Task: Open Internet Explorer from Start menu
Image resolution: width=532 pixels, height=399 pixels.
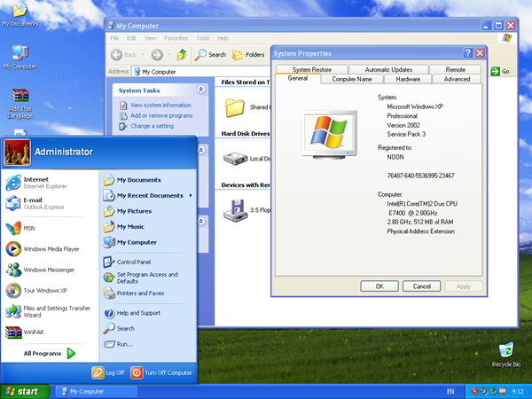Action: [36, 183]
